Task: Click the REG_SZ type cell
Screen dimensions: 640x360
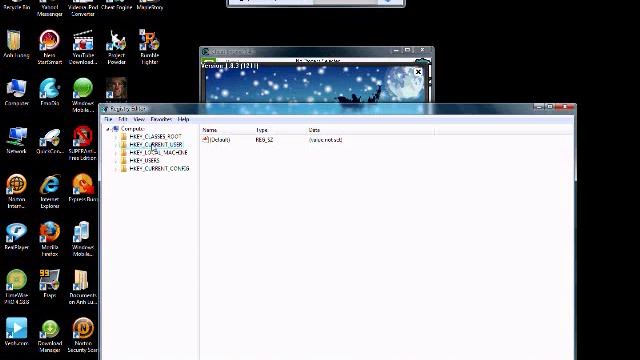Action: (x=264, y=140)
